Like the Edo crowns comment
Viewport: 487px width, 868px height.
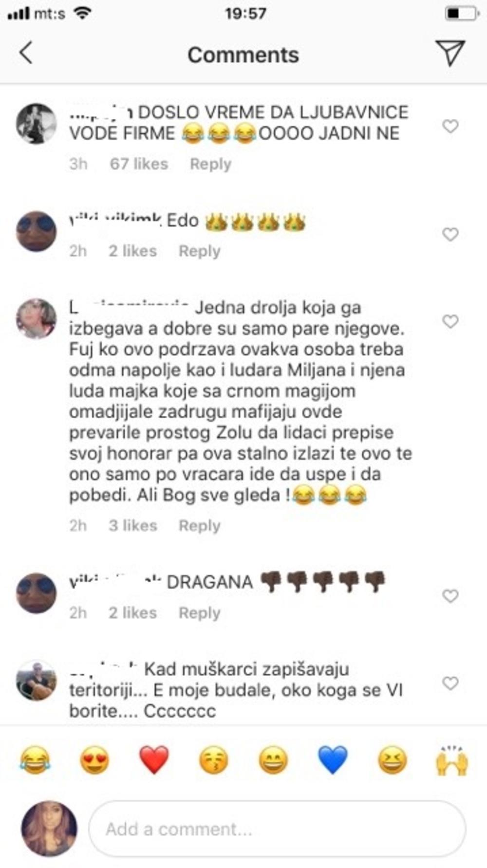tap(450, 235)
